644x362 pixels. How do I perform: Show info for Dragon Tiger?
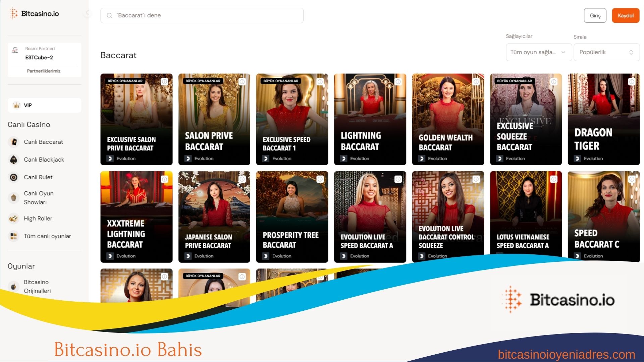point(632,81)
